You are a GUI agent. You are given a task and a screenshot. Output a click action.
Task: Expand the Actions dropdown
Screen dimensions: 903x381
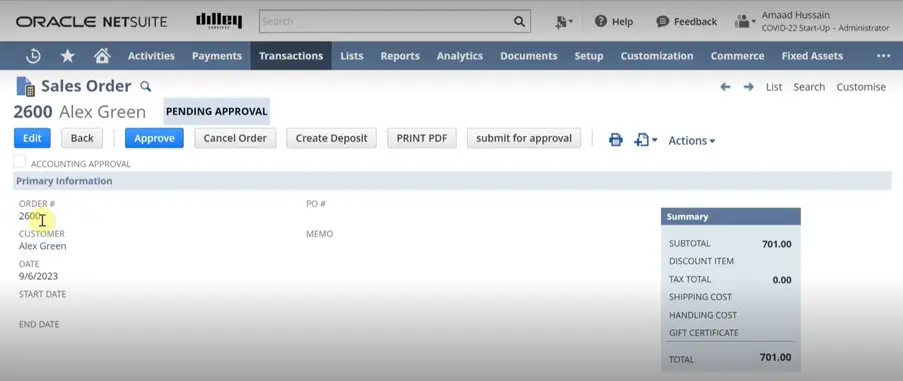coord(691,140)
